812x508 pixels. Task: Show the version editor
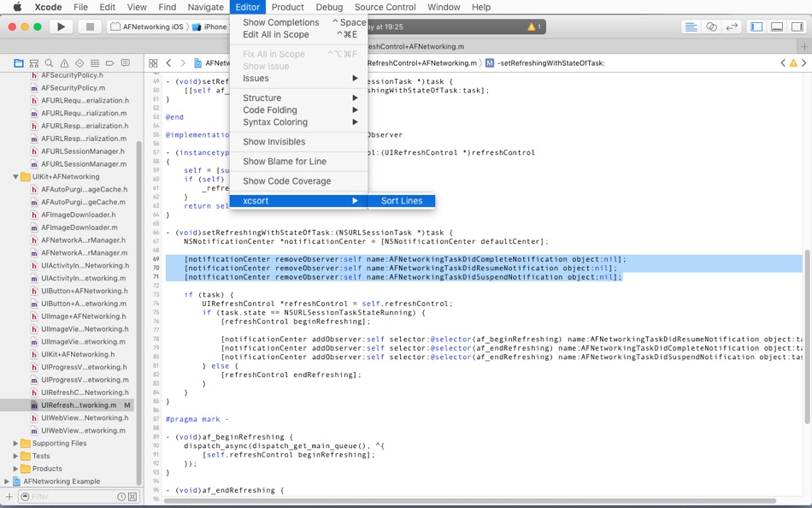tap(732, 27)
